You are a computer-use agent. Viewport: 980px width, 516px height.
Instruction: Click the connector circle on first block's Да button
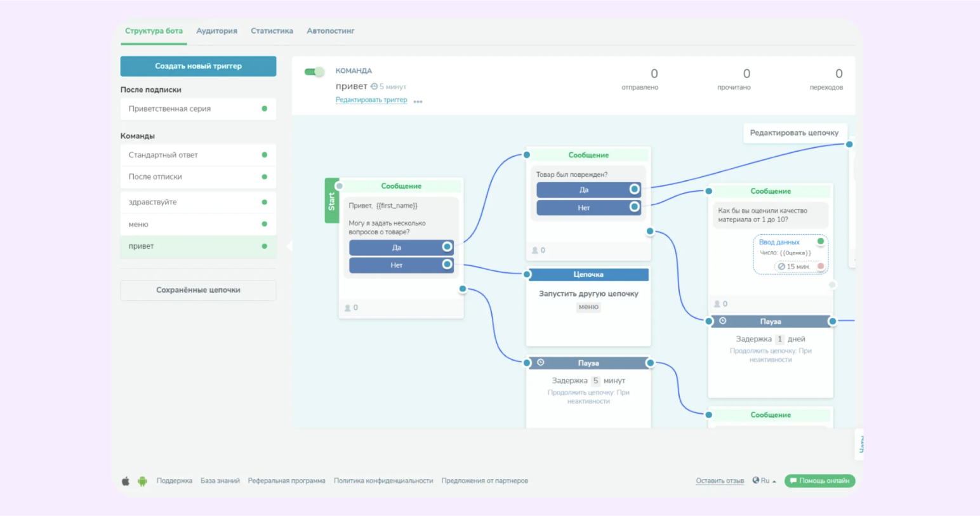pos(447,247)
